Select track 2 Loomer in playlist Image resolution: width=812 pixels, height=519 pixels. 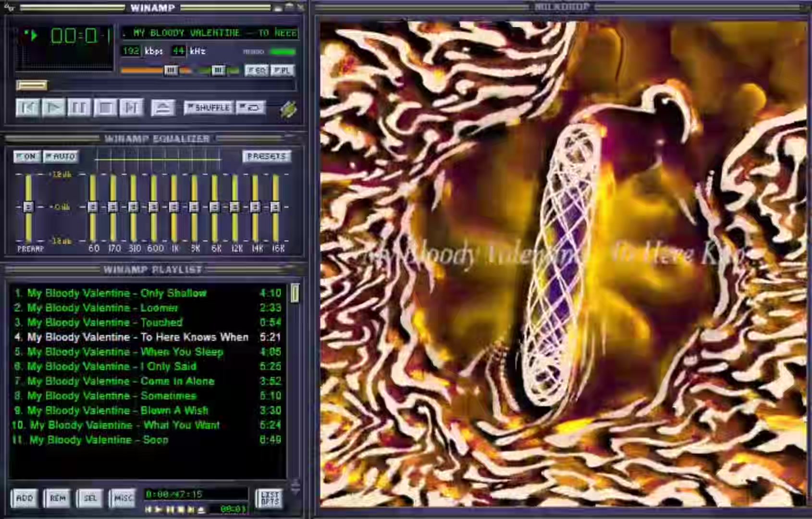[x=148, y=308]
